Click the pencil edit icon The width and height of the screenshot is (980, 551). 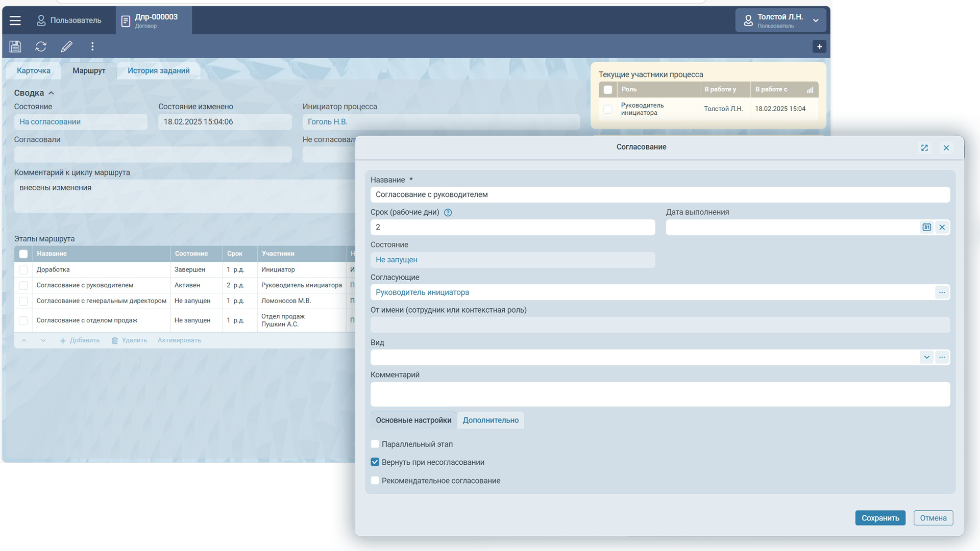(x=66, y=46)
